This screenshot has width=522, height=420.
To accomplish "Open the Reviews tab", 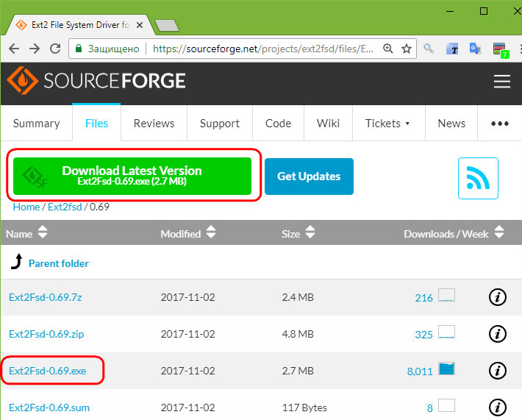I will 154,124.
